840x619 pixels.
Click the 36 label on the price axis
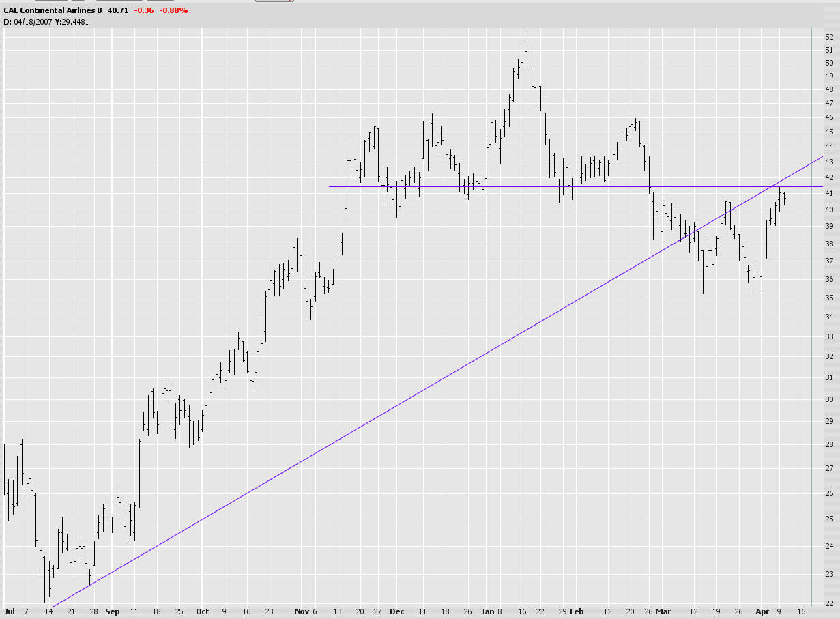click(829, 279)
